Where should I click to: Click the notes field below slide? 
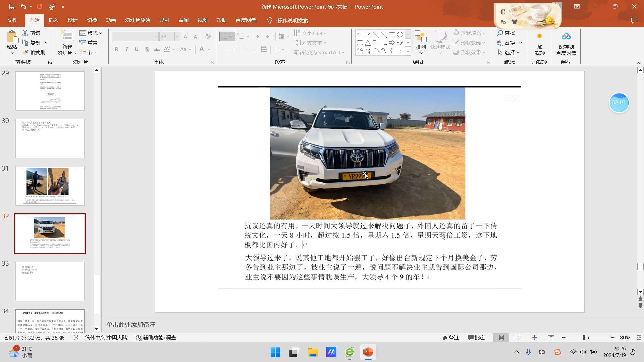pyautogui.click(x=369, y=324)
